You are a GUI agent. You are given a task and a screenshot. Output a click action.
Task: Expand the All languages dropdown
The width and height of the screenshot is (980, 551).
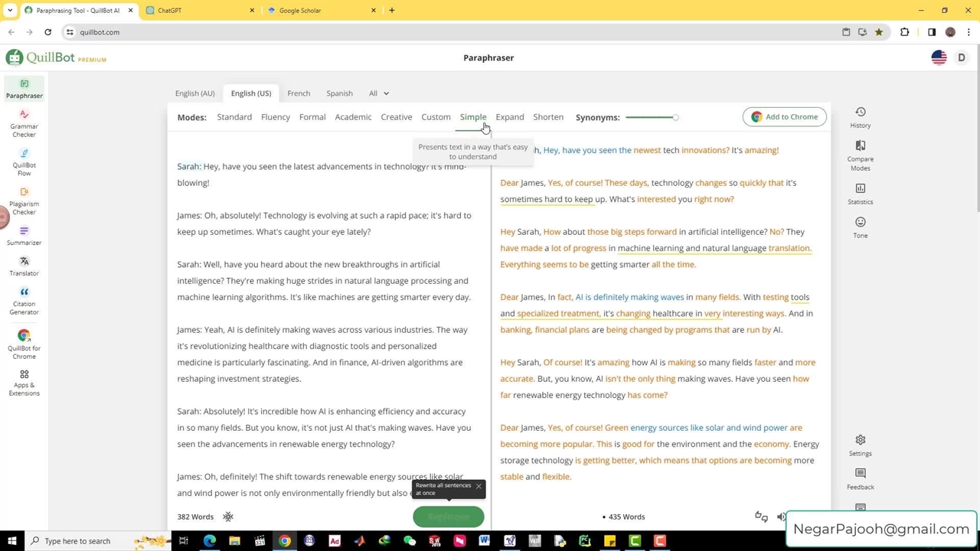[x=379, y=93]
